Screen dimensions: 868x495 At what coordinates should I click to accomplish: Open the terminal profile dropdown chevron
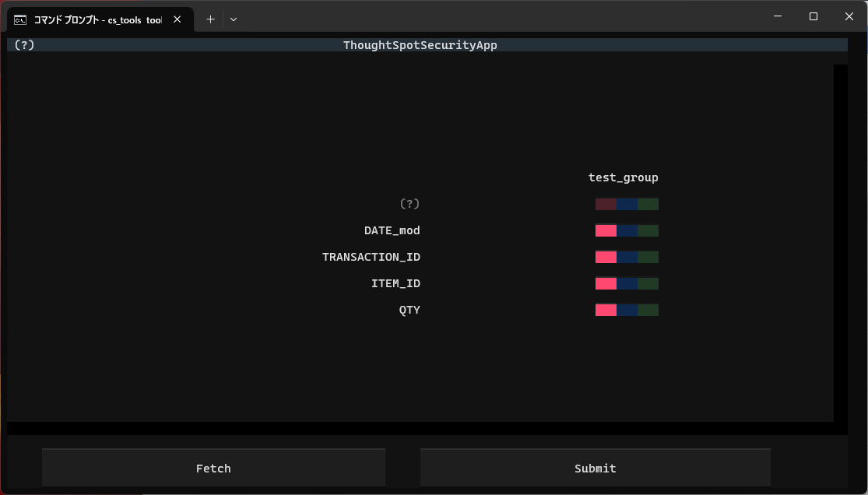click(234, 19)
